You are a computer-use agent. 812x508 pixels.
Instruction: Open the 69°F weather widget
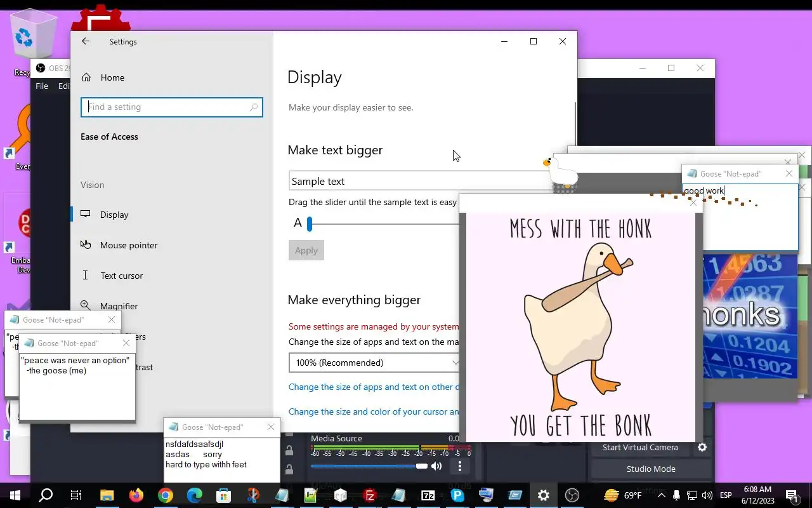coord(624,495)
